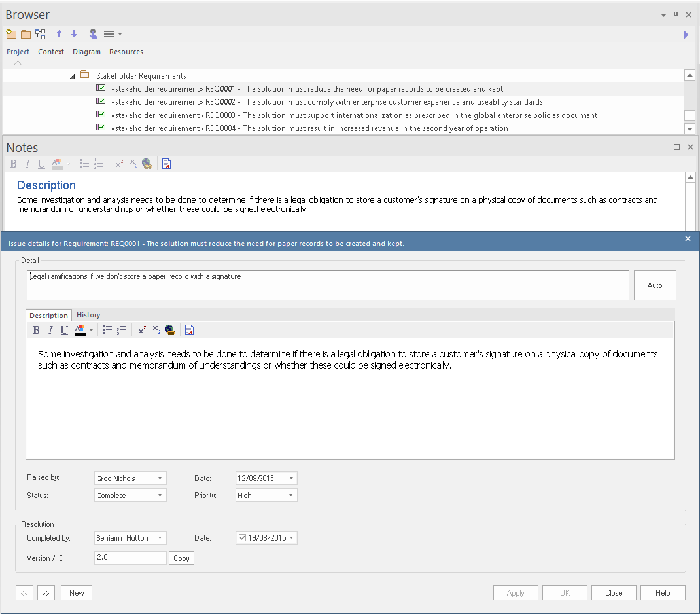The image size is (700, 614).
Task: Click font color swatch in issue Description toolbar
Action: 80,330
